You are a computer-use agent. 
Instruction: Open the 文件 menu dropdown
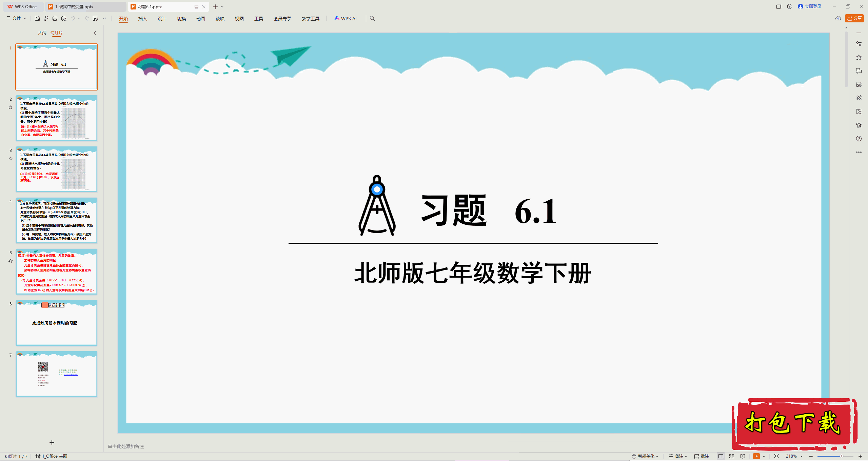[x=17, y=18]
